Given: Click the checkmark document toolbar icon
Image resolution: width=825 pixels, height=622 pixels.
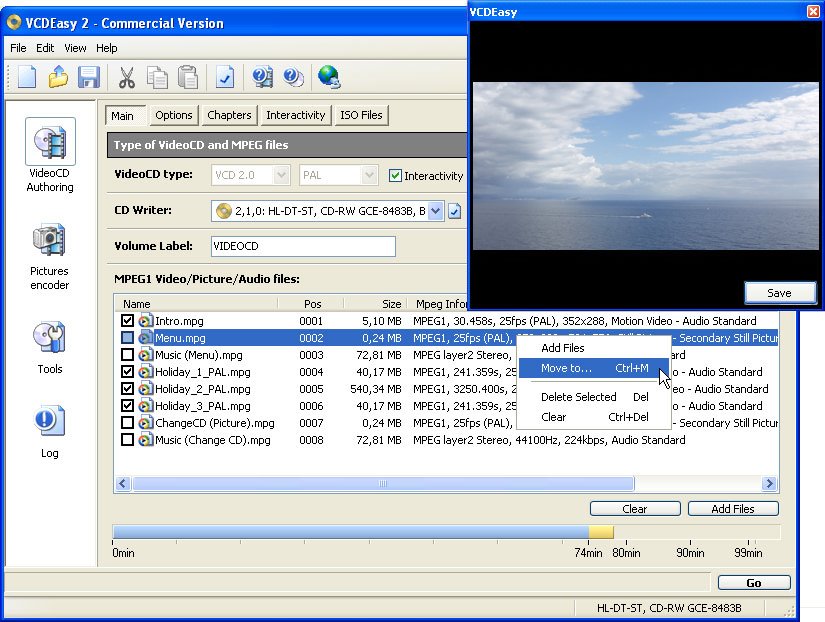Looking at the screenshot, I should pos(225,77).
